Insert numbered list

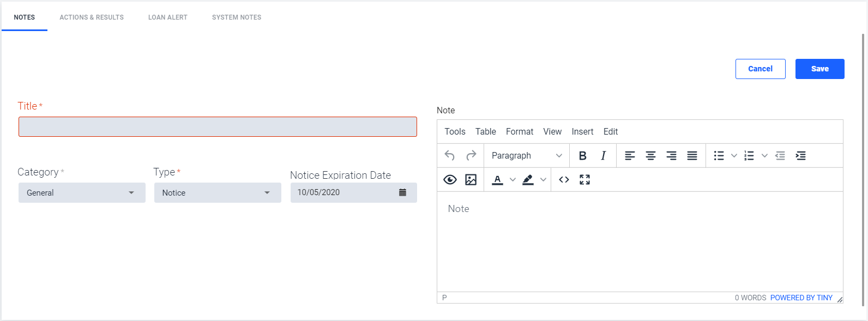pyautogui.click(x=749, y=156)
